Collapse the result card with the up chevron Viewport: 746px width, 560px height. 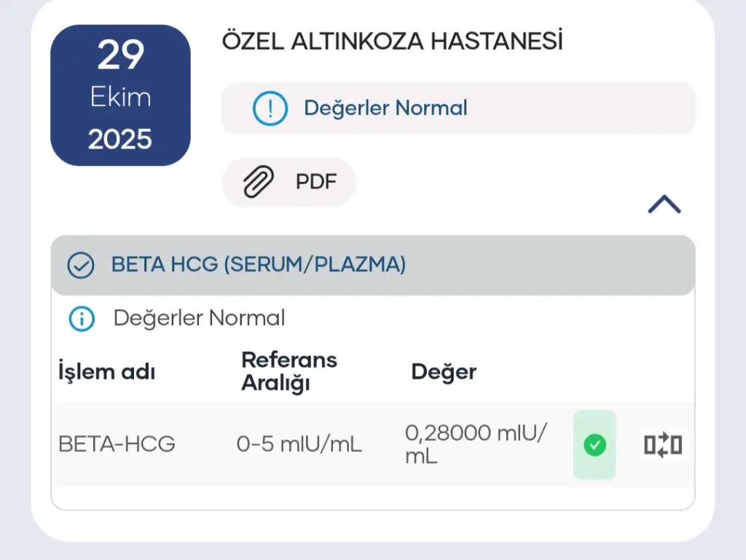pyautogui.click(x=664, y=205)
